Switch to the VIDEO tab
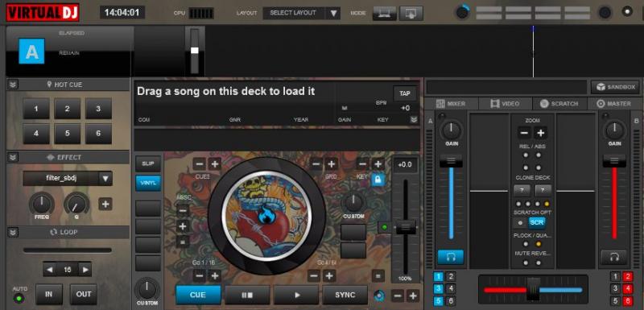The image size is (644, 310). [506, 104]
